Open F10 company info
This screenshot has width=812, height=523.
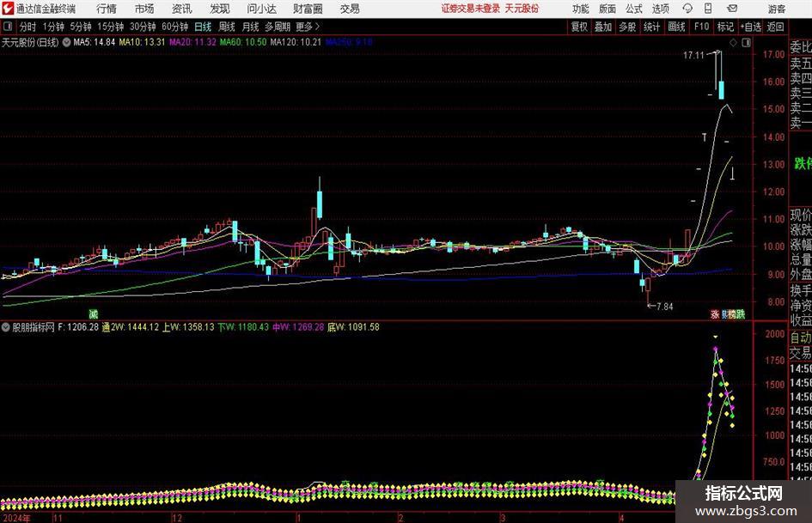pos(702,27)
